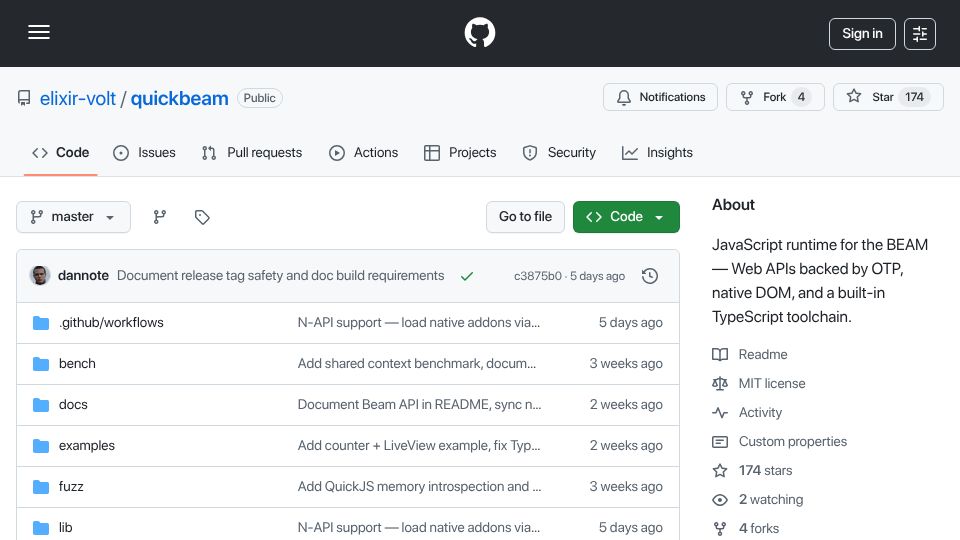960x540 pixels.
Task: Open 174 stars link
Action: [765, 470]
